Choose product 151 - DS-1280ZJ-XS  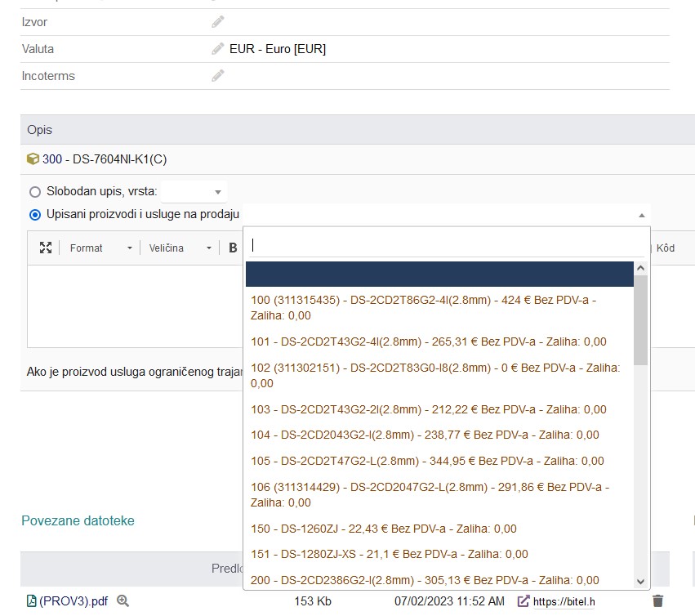439,554
